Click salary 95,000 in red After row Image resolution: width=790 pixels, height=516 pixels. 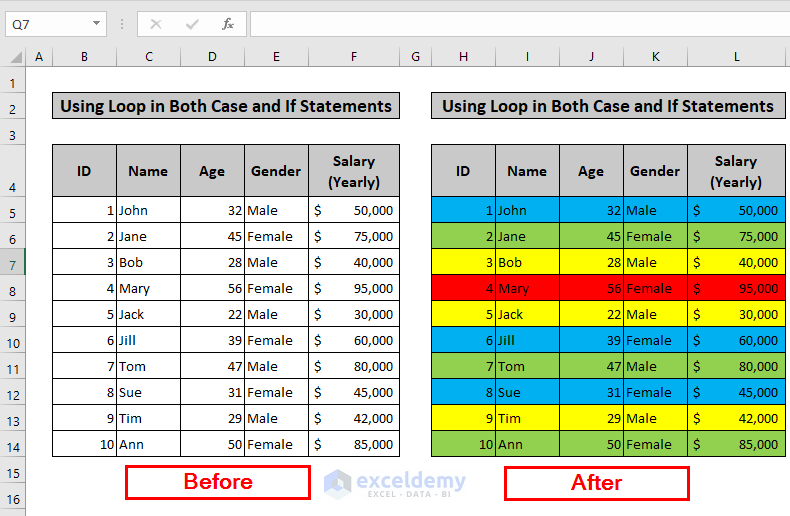tap(736, 288)
